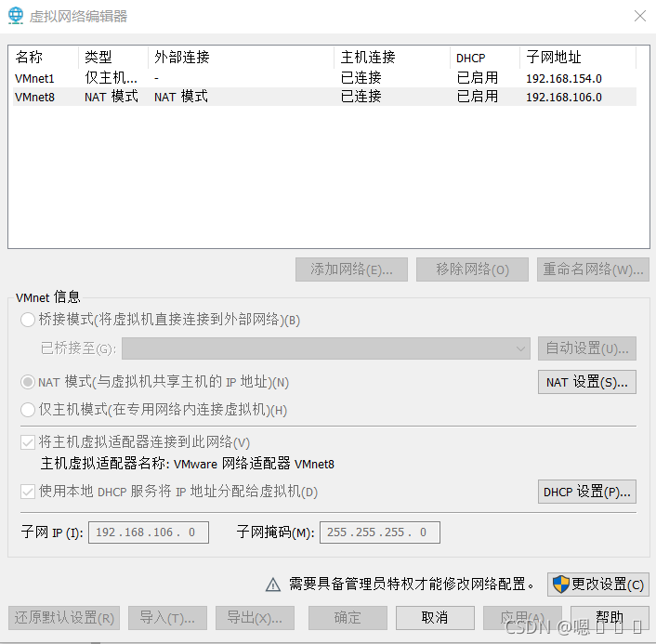Screen dimensions: 656x644
Task: Click 仅主机... type cell of VMnet1
Action: point(111,78)
